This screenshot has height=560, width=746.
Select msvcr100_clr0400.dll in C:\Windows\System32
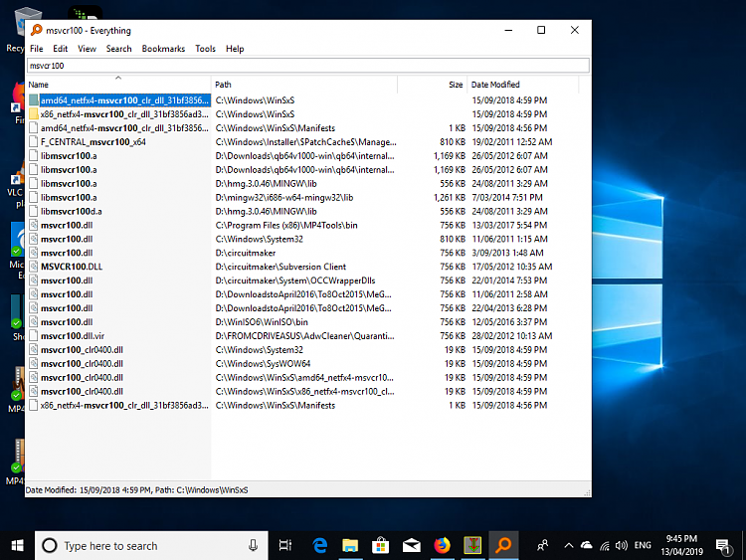(82, 350)
